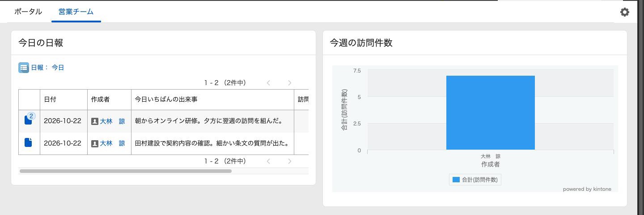Open the 日報： 今日 link
The image size is (644, 215).
(x=47, y=68)
